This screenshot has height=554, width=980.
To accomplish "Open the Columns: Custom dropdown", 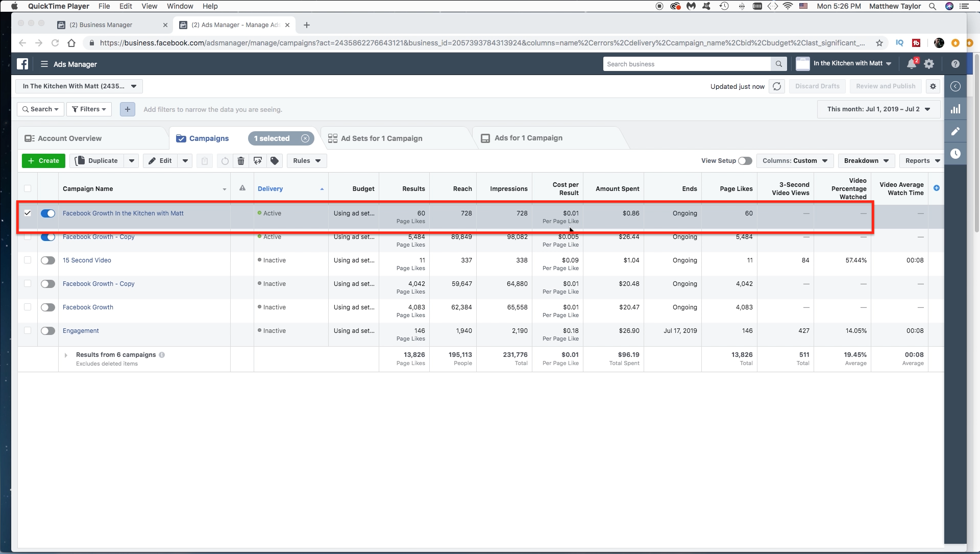I will [795, 161].
